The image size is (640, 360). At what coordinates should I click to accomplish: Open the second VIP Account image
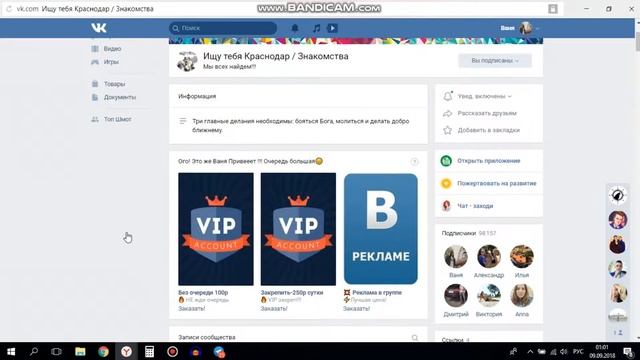click(x=298, y=229)
